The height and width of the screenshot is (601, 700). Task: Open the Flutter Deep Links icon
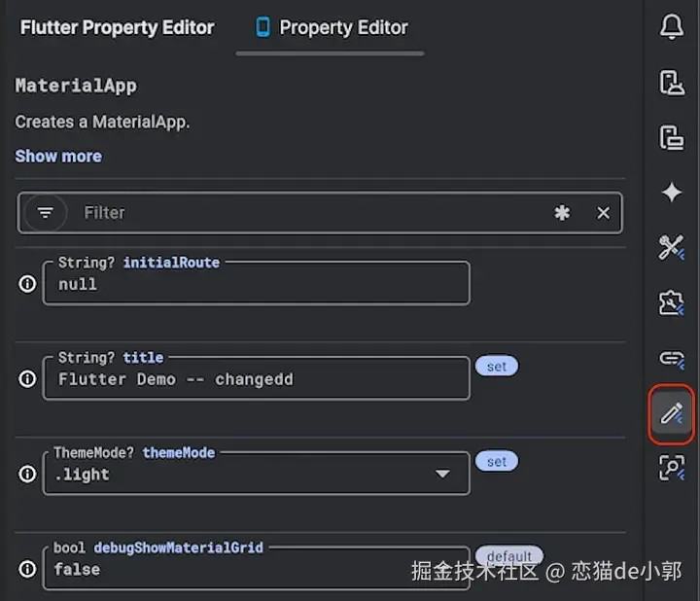pos(672,358)
